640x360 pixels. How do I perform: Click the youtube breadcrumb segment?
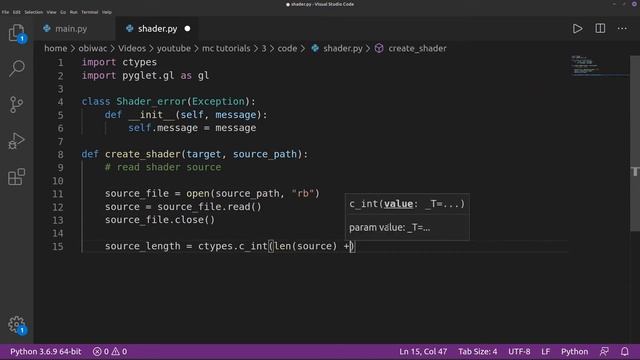(x=173, y=48)
